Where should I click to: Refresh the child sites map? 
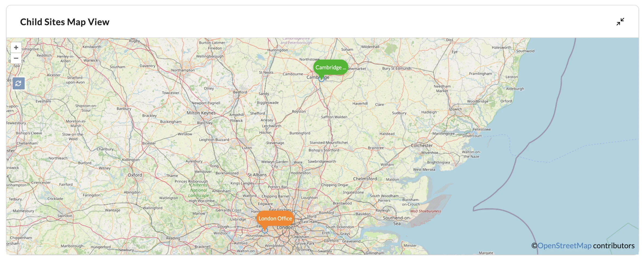[x=18, y=83]
